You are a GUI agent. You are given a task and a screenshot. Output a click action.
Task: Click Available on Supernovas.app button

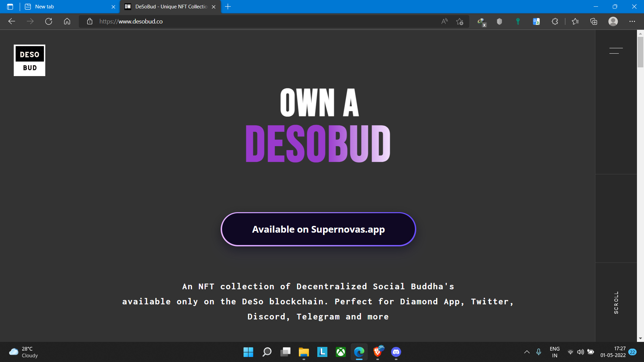318,229
